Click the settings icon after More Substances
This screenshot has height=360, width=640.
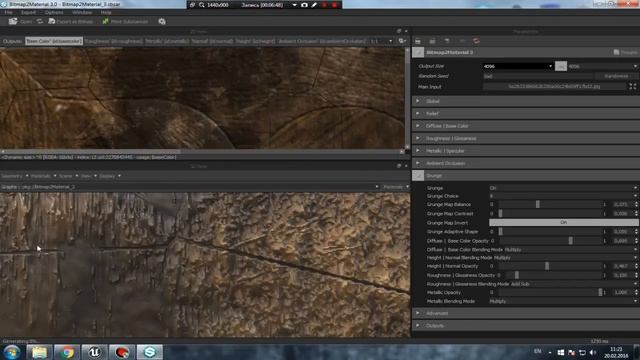(162, 21)
